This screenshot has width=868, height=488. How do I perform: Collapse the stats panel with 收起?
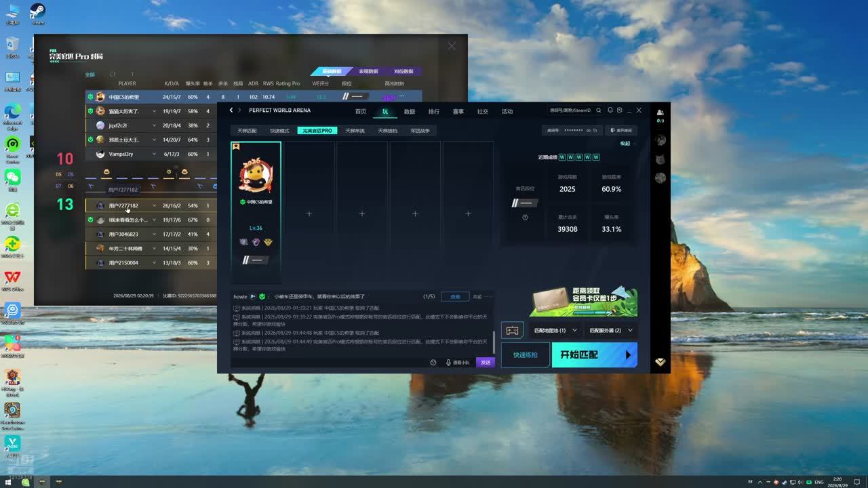[625, 143]
